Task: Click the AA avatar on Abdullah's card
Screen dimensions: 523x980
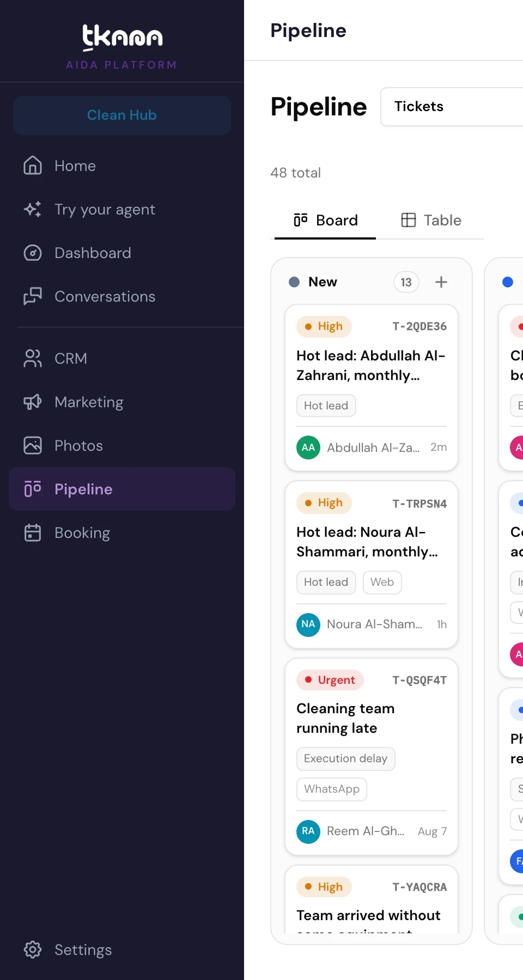Action: [x=308, y=448]
